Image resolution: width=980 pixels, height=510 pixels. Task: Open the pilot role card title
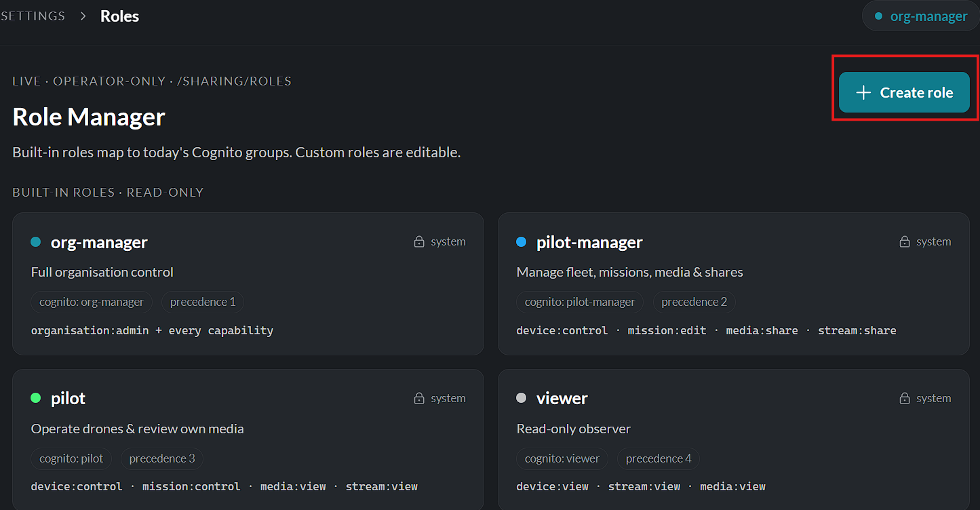[x=68, y=399]
